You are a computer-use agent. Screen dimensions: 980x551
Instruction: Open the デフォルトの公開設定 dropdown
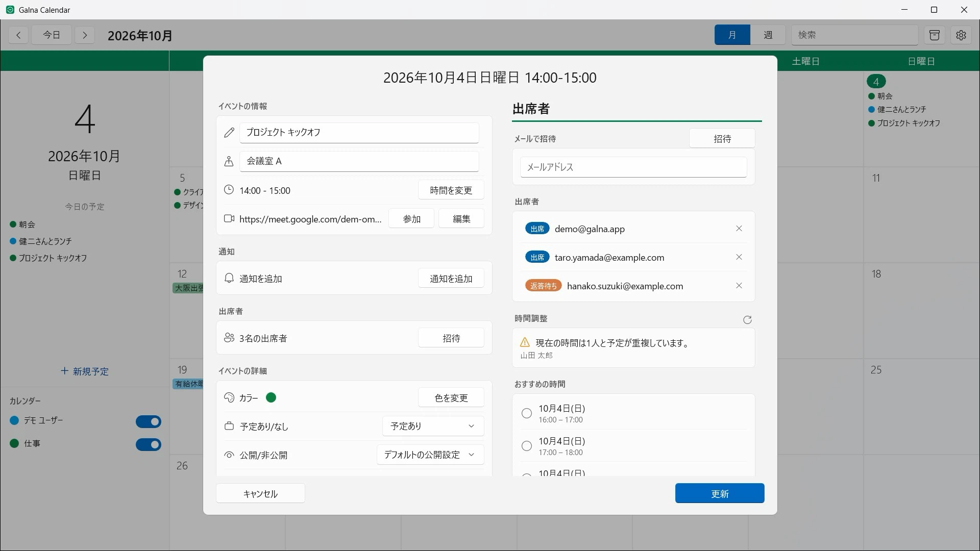(x=430, y=455)
